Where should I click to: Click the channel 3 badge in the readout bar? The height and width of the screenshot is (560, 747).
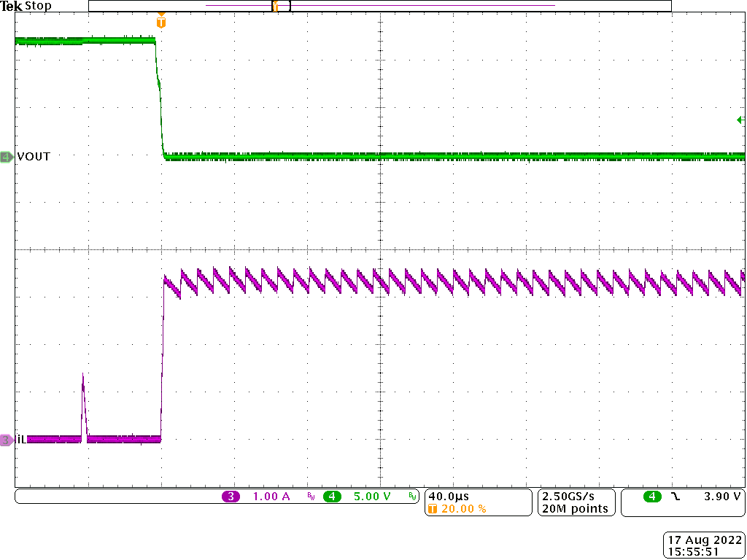(232, 495)
